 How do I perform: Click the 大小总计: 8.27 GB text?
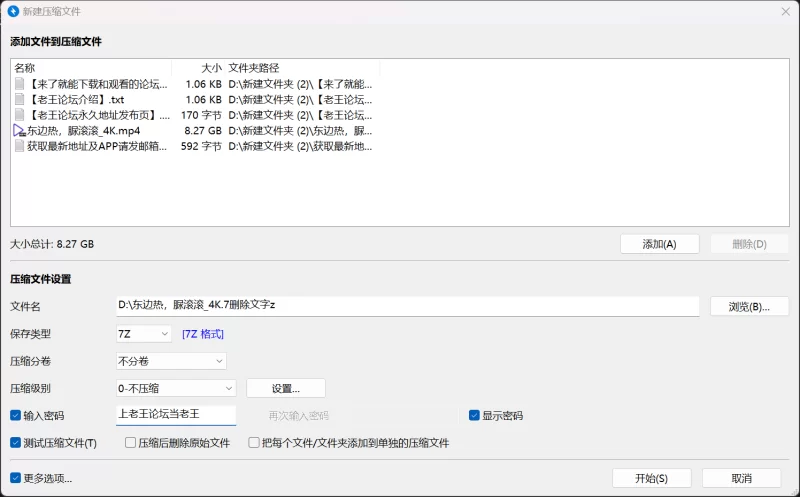pos(52,244)
